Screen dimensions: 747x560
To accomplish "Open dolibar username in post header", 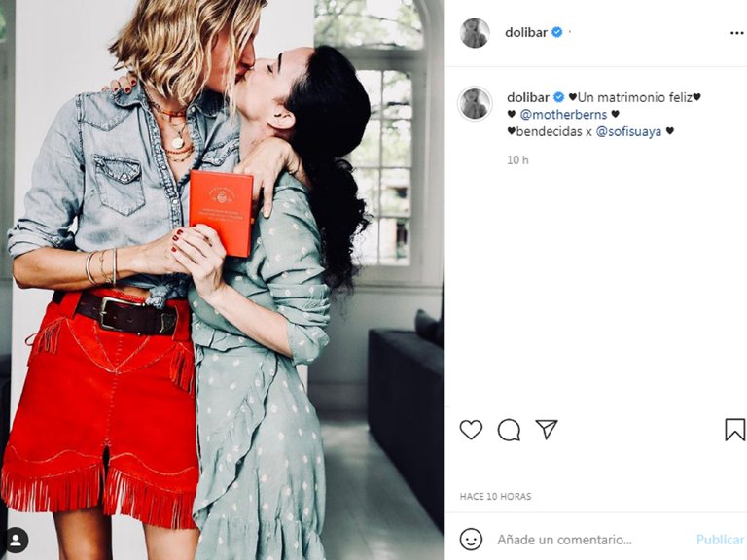I will coord(526,32).
